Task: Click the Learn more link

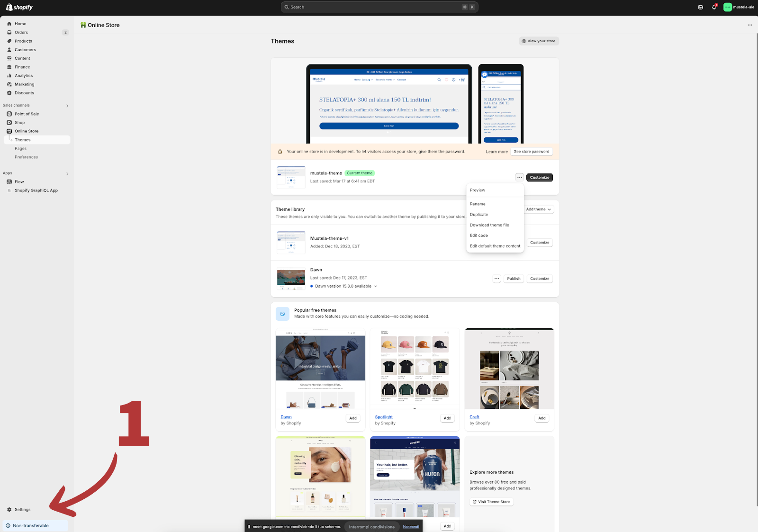Action: click(x=496, y=152)
